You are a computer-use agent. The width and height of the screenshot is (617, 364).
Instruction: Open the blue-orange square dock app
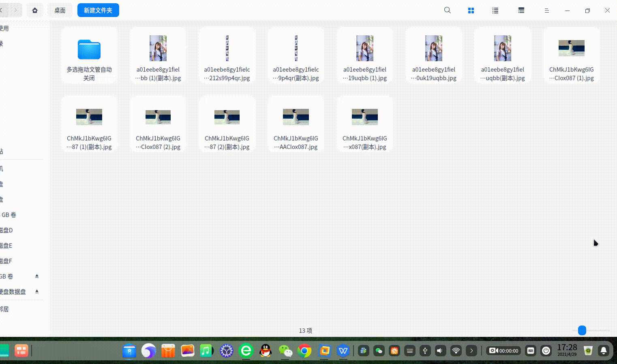pos(324,351)
